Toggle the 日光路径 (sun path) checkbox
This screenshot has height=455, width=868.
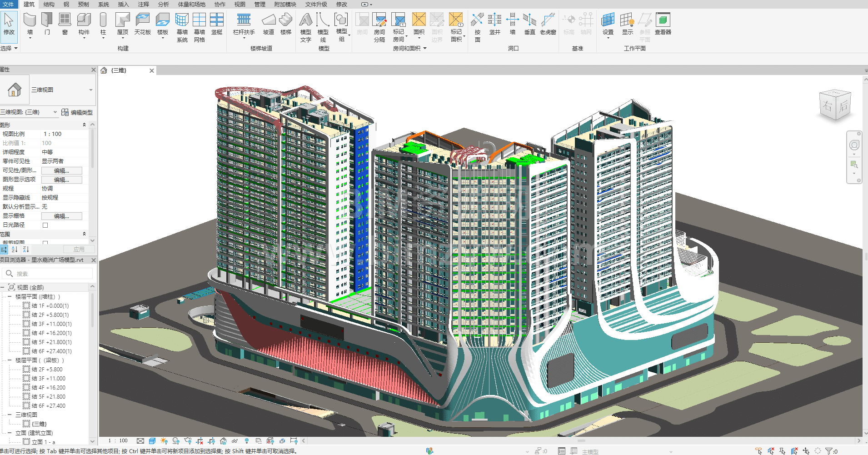[45, 225]
